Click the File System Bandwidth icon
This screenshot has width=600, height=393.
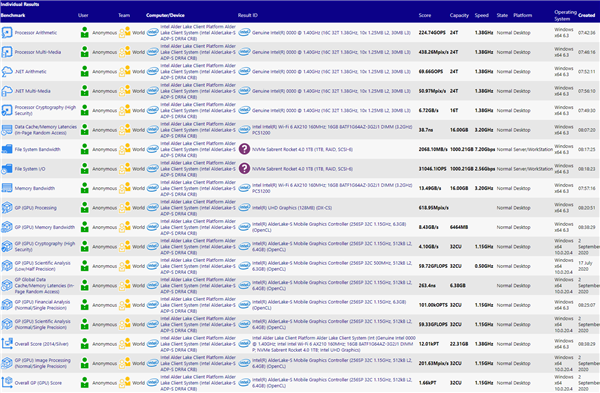(7, 149)
